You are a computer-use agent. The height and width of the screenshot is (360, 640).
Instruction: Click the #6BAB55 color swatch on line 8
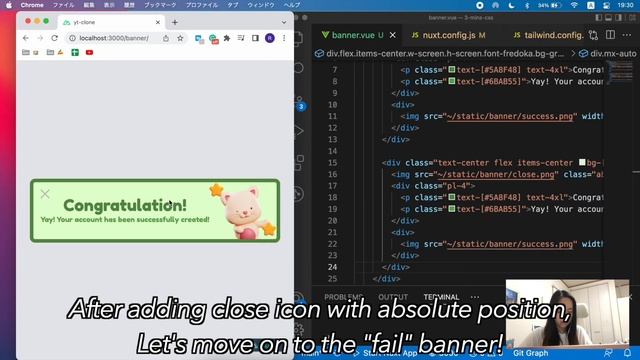pyautogui.click(x=452, y=81)
